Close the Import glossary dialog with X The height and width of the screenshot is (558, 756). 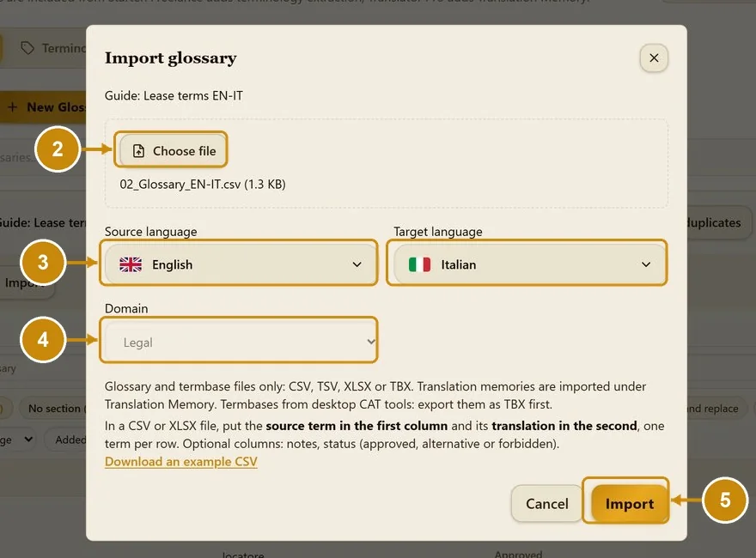click(654, 58)
